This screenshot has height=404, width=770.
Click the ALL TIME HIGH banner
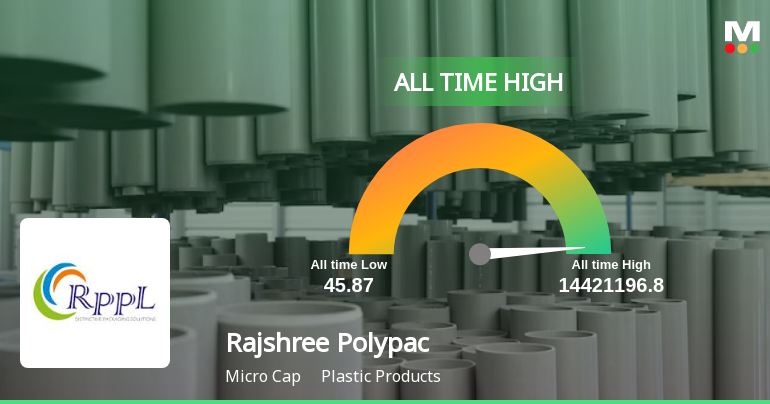(x=478, y=82)
